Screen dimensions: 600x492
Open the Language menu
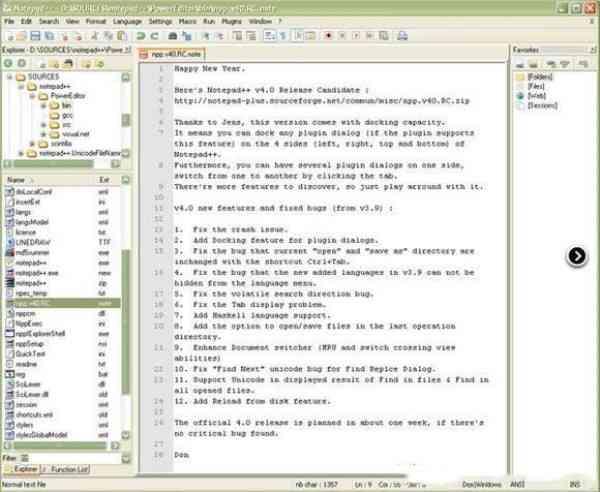point(127,21)
